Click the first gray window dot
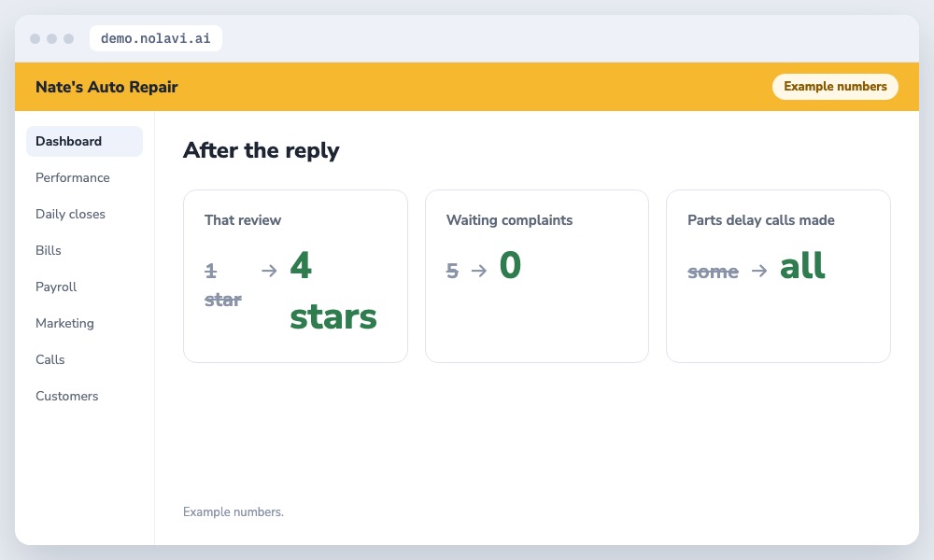This screenshot has width=934, height=560. pos(35,38)
